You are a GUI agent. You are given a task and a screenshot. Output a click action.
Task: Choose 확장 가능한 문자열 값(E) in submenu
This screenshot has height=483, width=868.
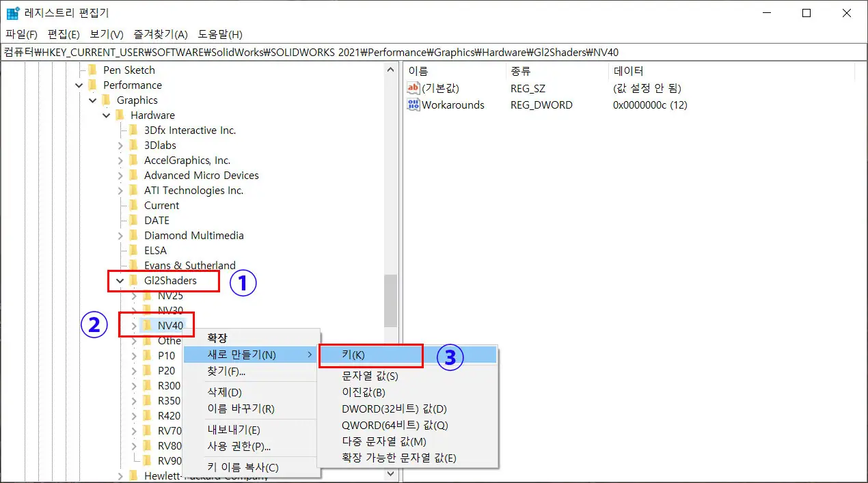pos(409,458)
